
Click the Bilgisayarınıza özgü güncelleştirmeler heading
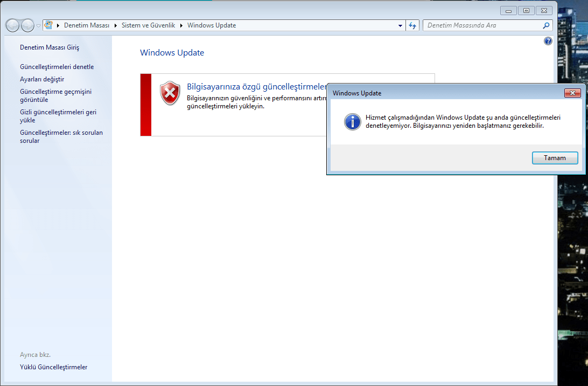(257, 87)
